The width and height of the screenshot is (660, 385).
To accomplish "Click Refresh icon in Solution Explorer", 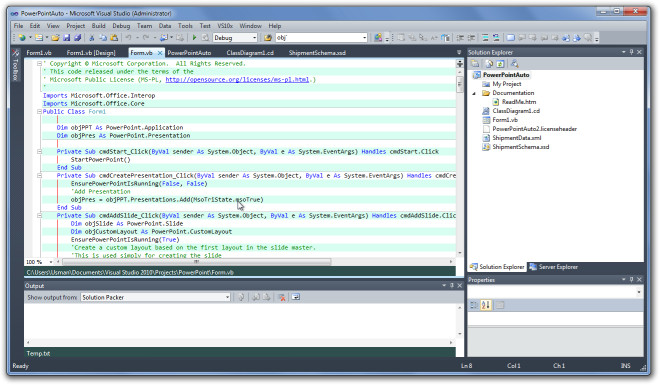I will click(500, 64).
